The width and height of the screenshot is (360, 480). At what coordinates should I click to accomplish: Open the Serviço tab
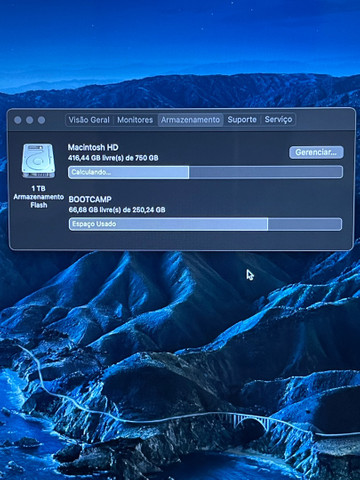click(278, 119)
